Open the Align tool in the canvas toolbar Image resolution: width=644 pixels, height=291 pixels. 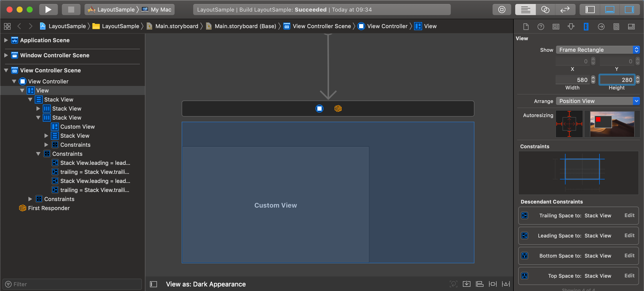[x=480, y=284]
